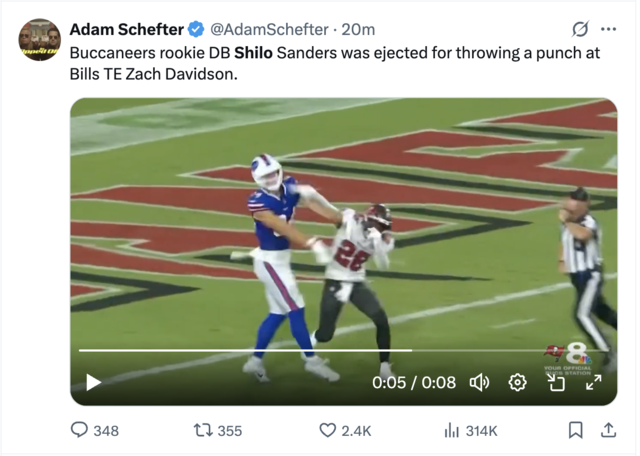Click the Grok slashed-circle icon
640x456 pixels.
pyautogui.click(x=580, y=29)
